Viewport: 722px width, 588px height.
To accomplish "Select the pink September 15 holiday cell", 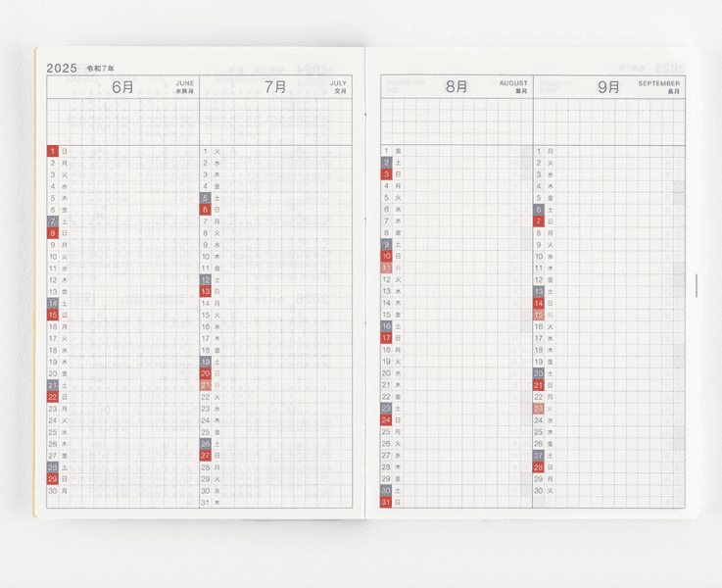I will (539, 315).
